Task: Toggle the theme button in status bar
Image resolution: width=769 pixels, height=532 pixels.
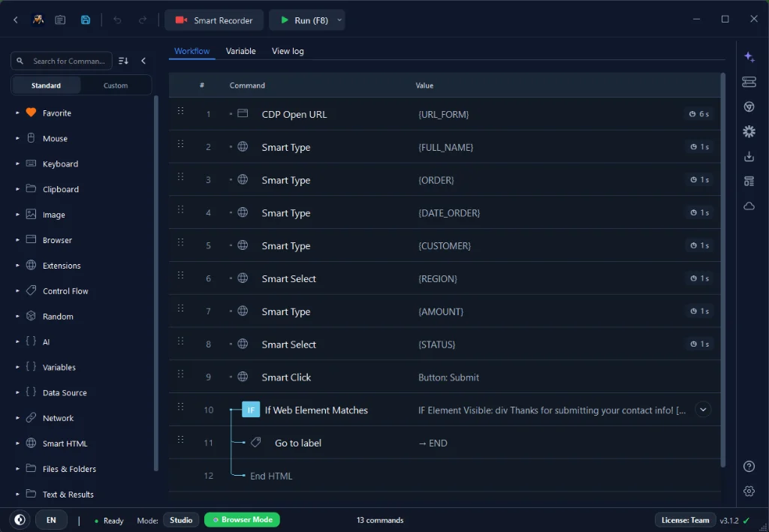Action: coord(20,520)
